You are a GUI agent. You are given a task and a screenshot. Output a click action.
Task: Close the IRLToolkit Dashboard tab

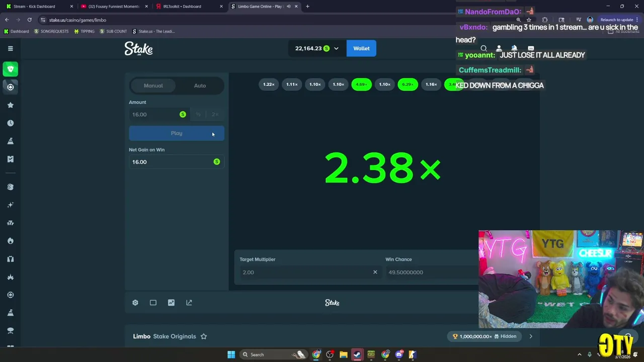[x=221, y=7]
